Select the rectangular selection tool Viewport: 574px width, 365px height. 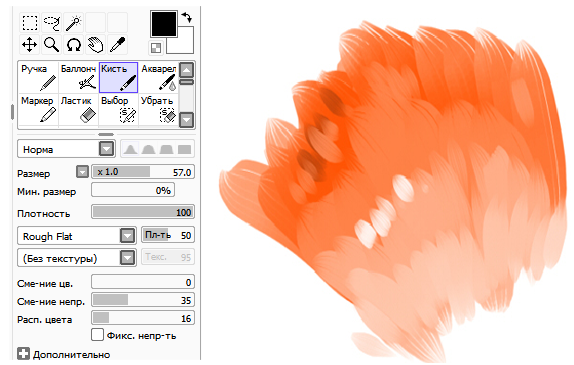[30, 23]
